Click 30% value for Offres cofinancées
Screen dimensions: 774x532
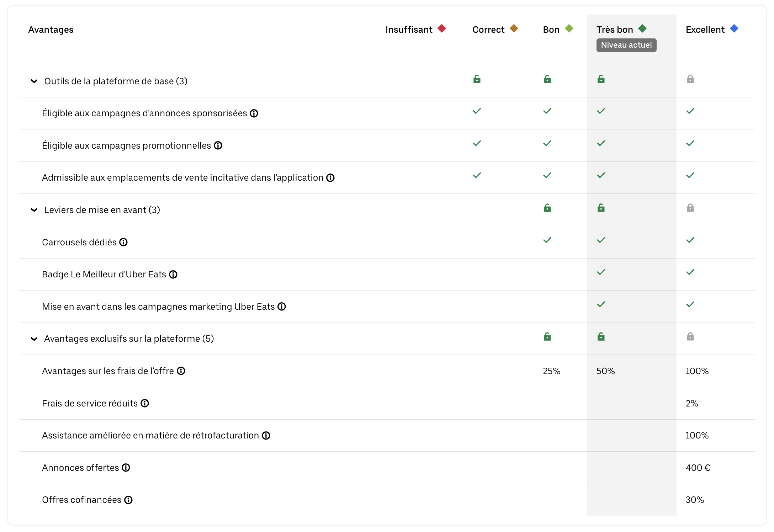[x=695, y=500]
